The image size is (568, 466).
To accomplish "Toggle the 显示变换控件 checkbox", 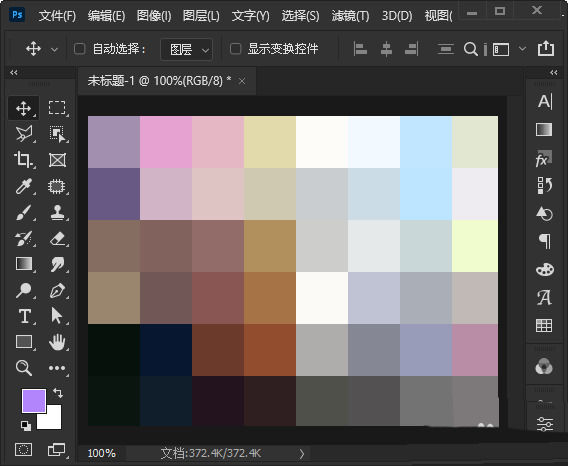I will pos(235,49).
